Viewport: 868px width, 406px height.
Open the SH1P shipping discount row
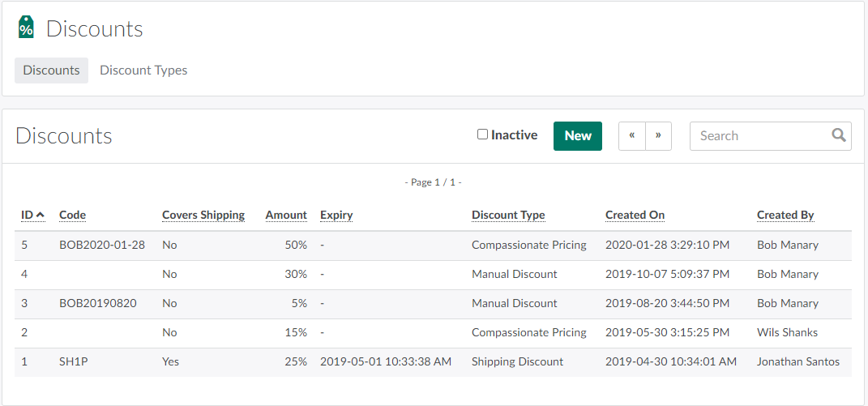[74, 361]
